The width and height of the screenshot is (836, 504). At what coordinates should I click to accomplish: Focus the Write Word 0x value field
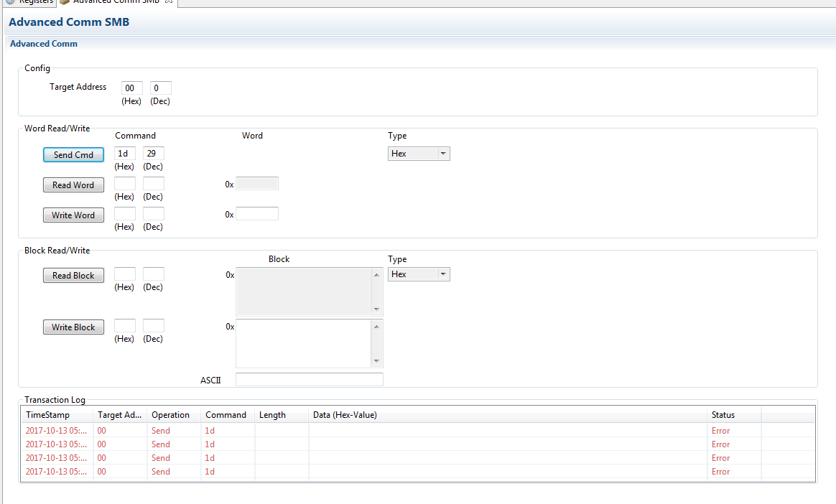point(257,214)
